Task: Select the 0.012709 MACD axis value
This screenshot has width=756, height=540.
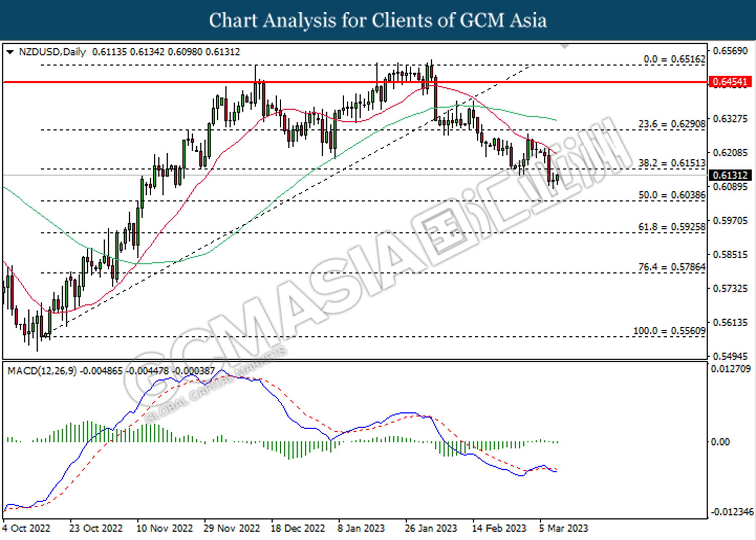Action: [x=730, y=369]
